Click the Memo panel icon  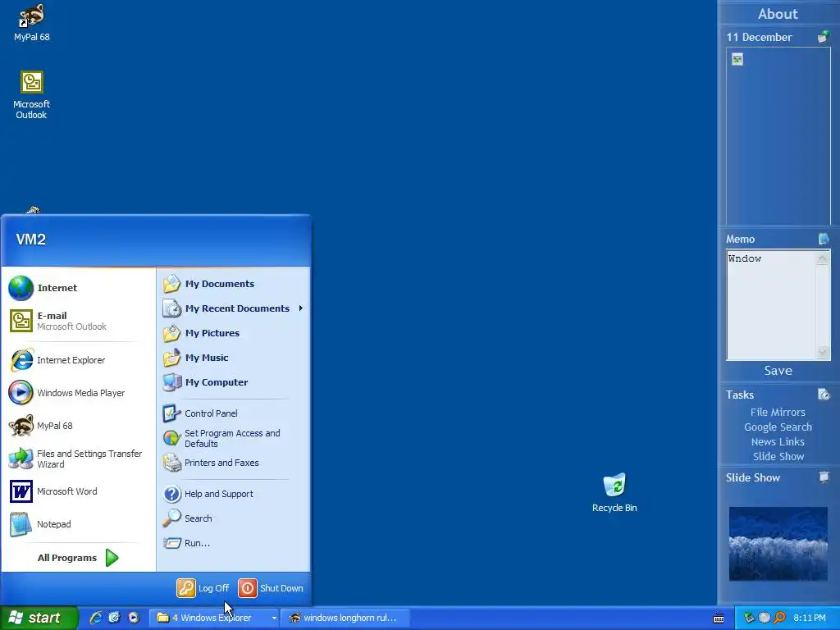824,239
